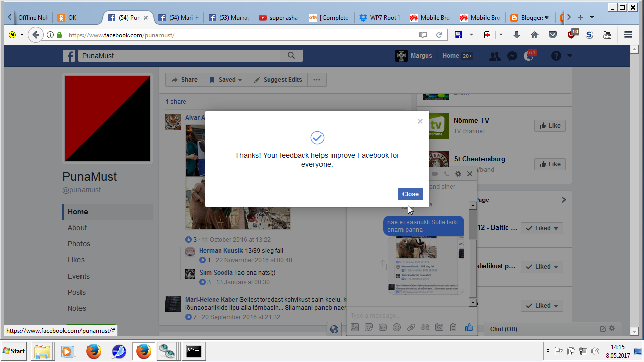Open Herman Kuusik's profile link
This screenshot has height=362, width=644.
(x=221, y=250)
